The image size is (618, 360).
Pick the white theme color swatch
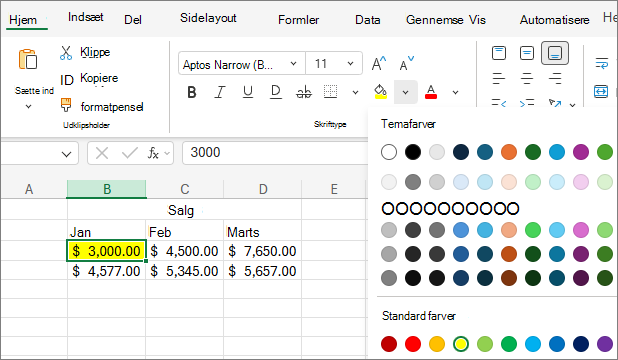[x=389, y=152]
